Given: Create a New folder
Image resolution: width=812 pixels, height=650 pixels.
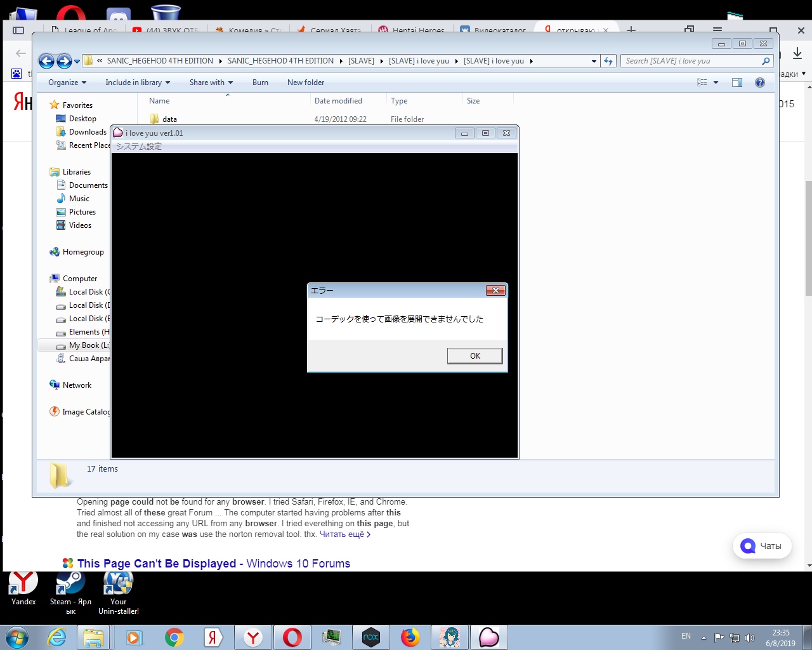Looking at the screenshot, I should pos(306,83).
